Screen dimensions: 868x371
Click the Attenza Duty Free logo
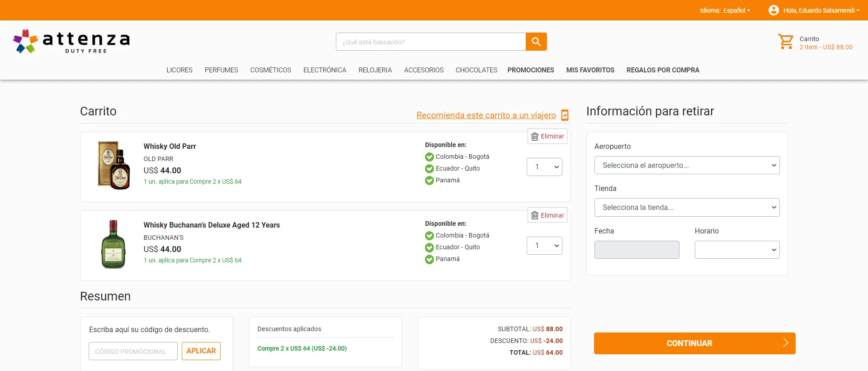(72, 42)
